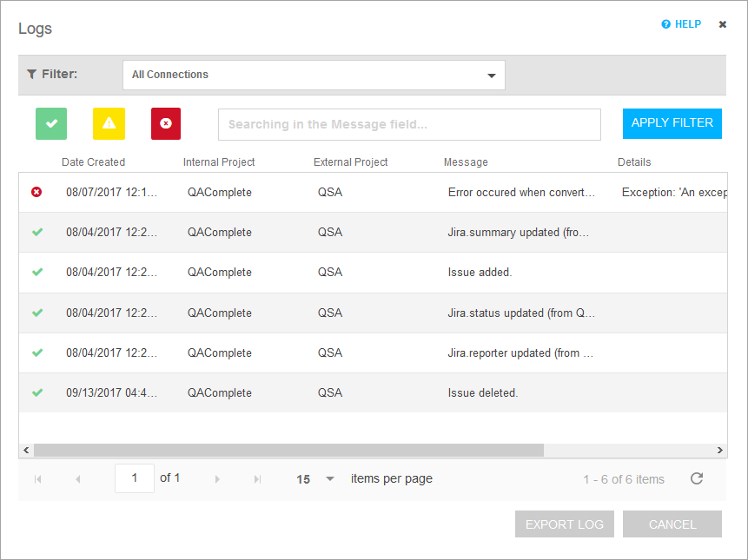Image resolution: width=748 pixels, height=560 pixels.
Task: Click the EXPORT LOG button
Action: click(x=564, y=524)
